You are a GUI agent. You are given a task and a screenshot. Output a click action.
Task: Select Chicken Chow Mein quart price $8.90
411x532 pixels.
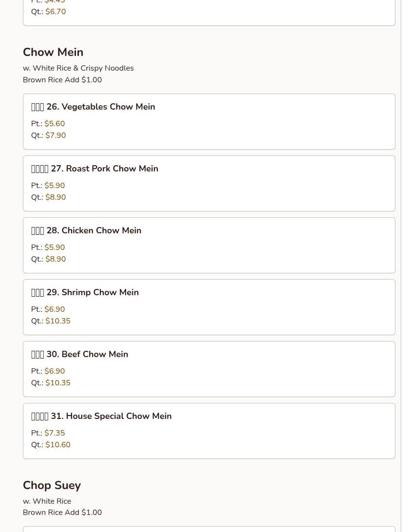[x=56, y=259]
